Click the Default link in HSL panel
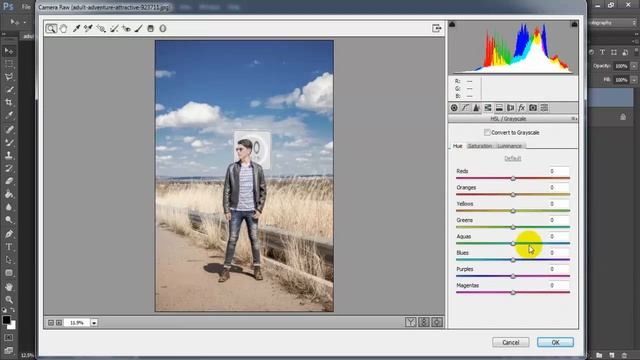The width and height of the screenshot is (640, 360). coord(513,158)
